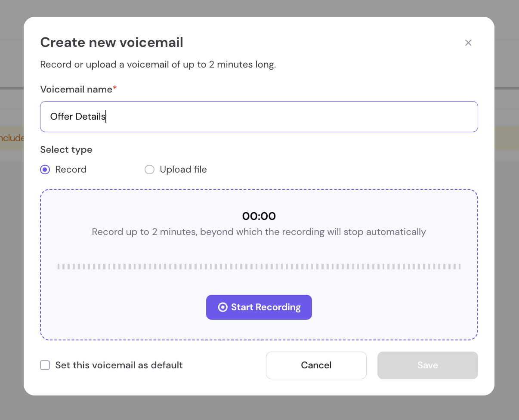Click "Set this voicemail as default" label

[x=119, y=365]
